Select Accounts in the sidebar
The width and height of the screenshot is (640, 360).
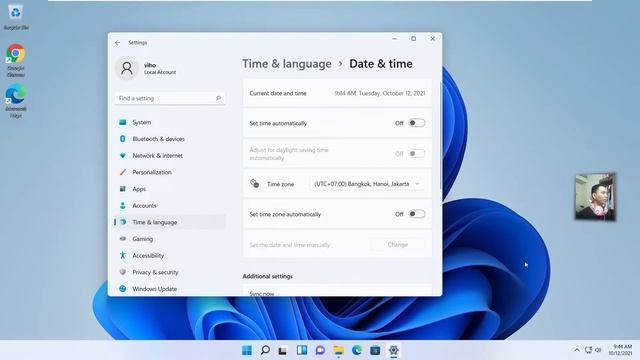click(x=170, y=206)
